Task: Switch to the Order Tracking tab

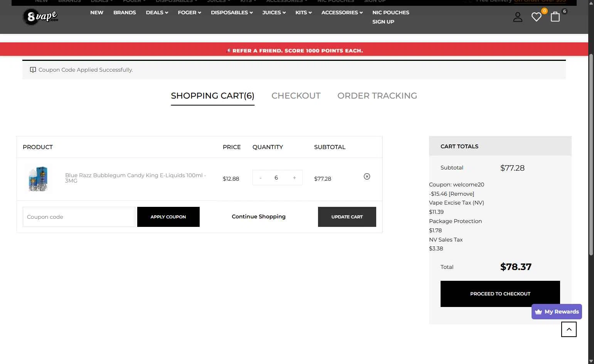Action: (377, 96)
